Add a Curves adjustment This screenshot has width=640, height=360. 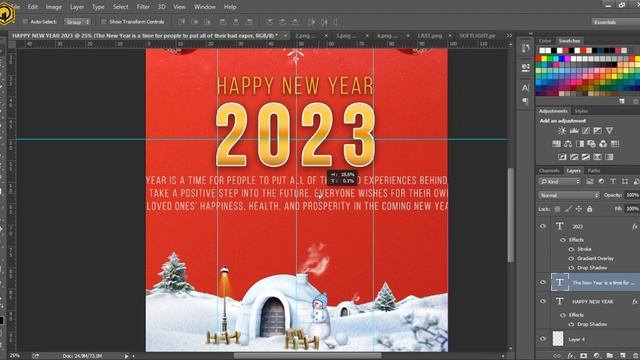[586, 131]
